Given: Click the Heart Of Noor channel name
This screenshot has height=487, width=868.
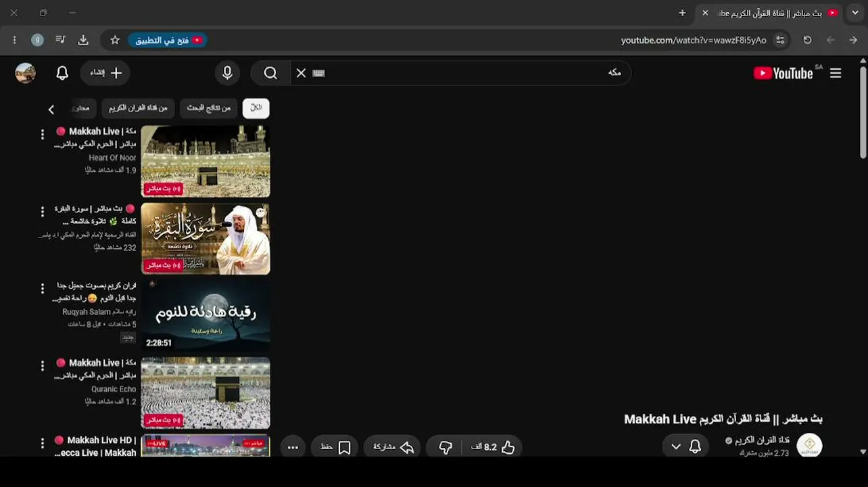Looking at the screenshot, I should (112, 158).
